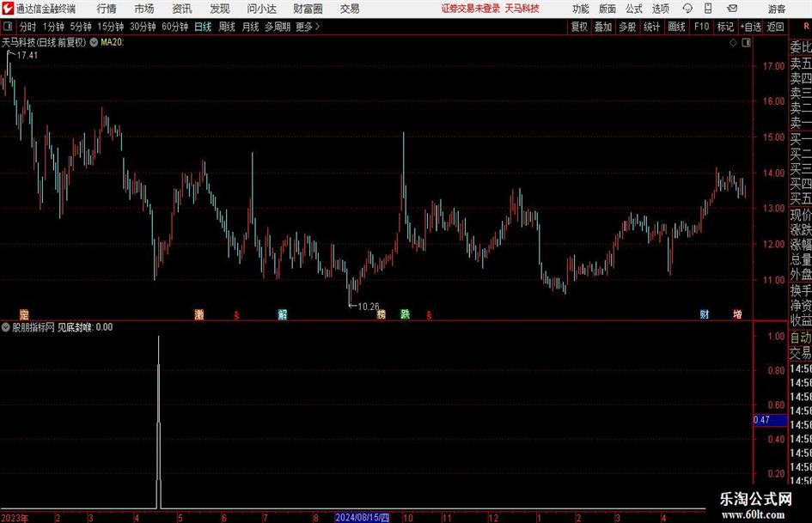
Task: Click the 复权 toolbar button
Action: click(579, 27)
